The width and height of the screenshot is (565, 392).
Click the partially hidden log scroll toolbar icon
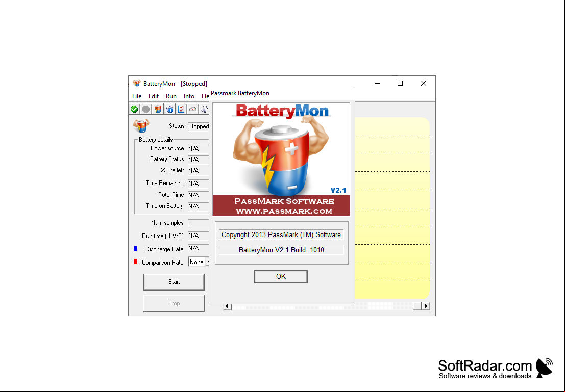pyautogui.click(x=205, y=109)
